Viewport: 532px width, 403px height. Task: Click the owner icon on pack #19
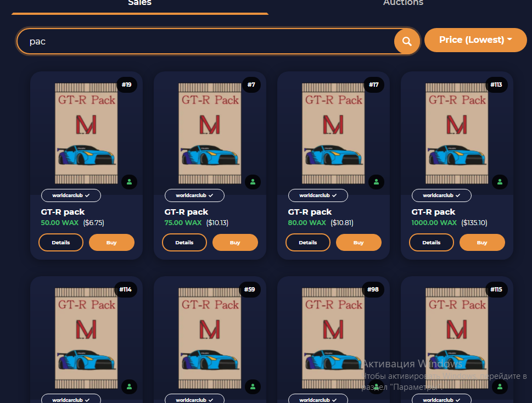coord(129,182)
